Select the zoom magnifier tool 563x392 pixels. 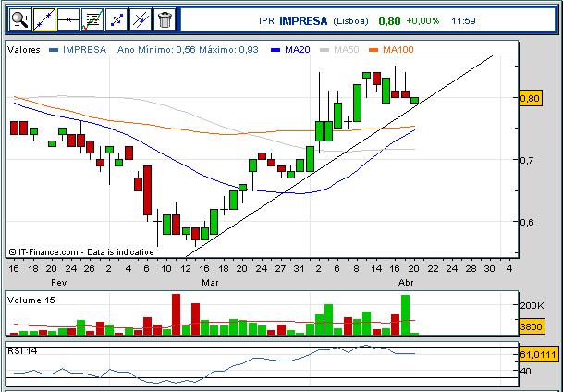tap(20, 19)
